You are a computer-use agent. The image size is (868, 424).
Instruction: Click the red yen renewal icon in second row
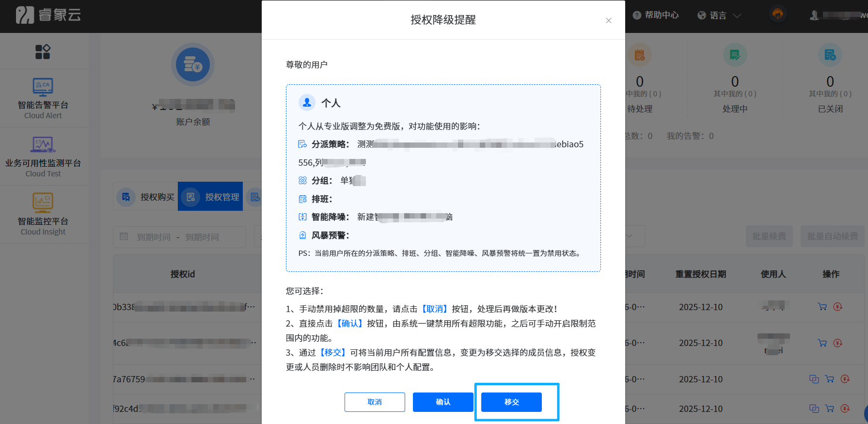[x=837, y=343]
